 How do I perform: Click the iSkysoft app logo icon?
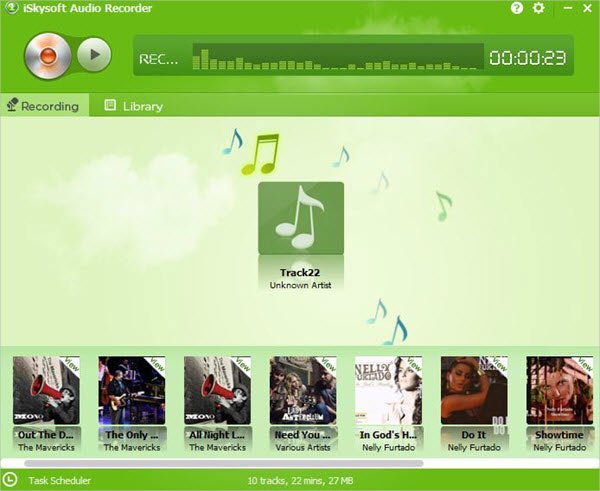tap(11, 8)
